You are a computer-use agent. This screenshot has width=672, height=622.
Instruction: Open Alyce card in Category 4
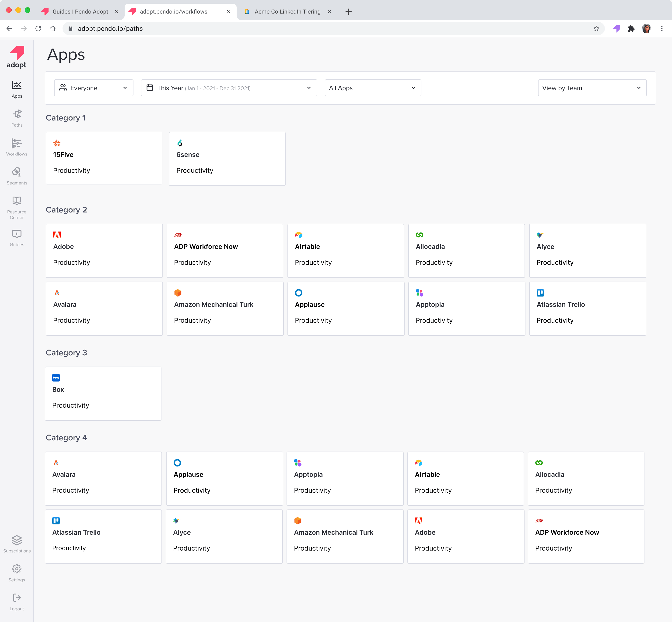pyautogui.click(x=224, y=537)
